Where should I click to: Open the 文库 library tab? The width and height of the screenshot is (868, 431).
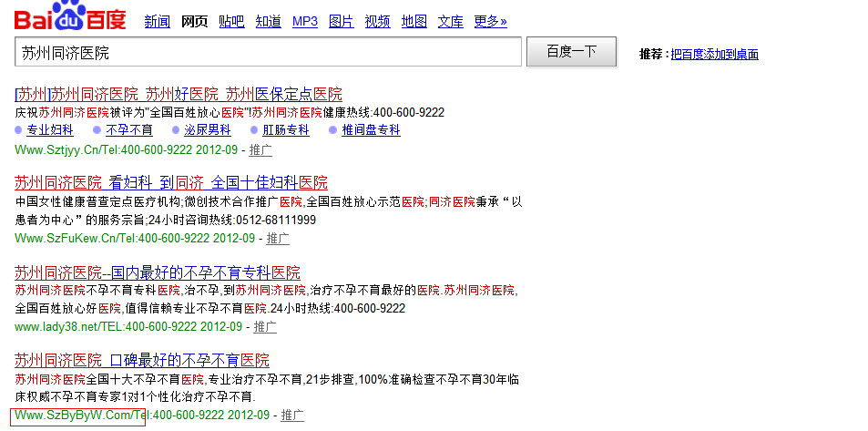tap(450, 21)
